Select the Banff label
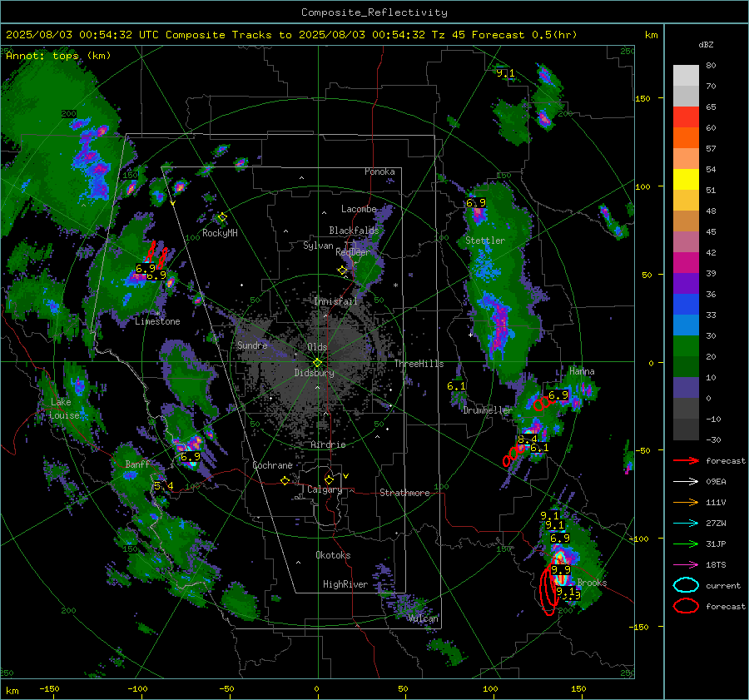The width and height of the screenshot is (749, 700). pos(137,464)
